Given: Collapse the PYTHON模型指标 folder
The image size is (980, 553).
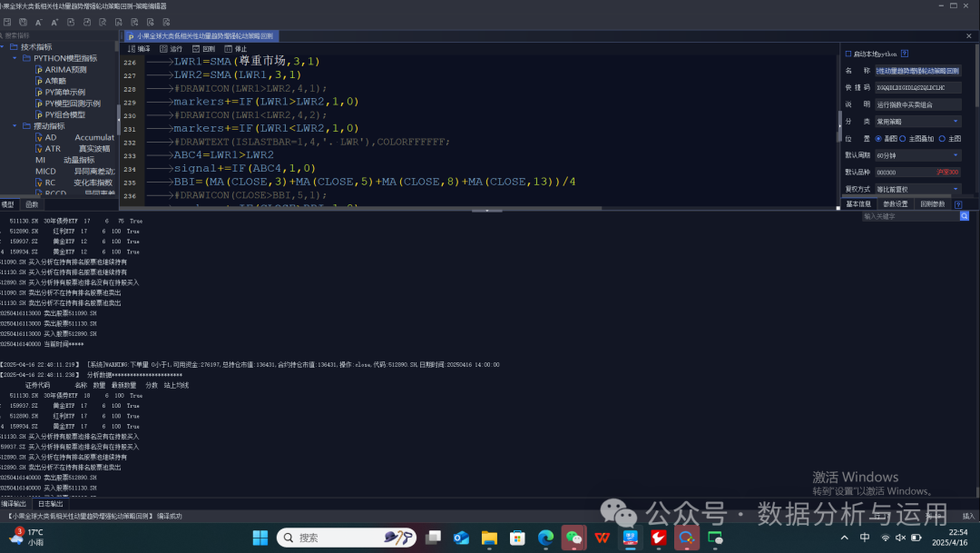Looking at the screenshot, I should [x=15, y=58].
